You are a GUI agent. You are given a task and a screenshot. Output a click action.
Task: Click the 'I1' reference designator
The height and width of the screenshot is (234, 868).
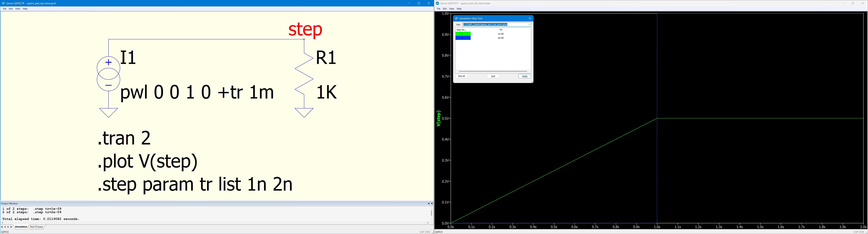coord(128,58)
